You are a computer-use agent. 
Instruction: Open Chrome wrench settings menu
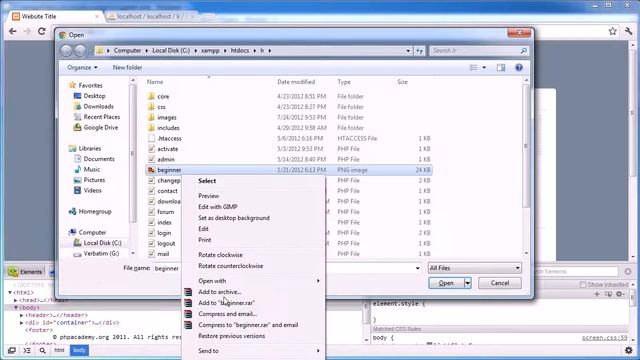628,31
